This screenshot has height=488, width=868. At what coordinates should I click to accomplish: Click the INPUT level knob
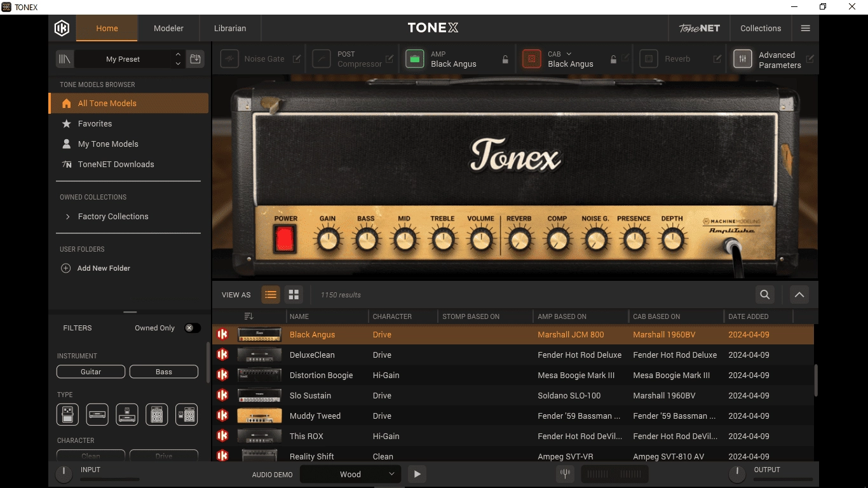tap(64, 474)
